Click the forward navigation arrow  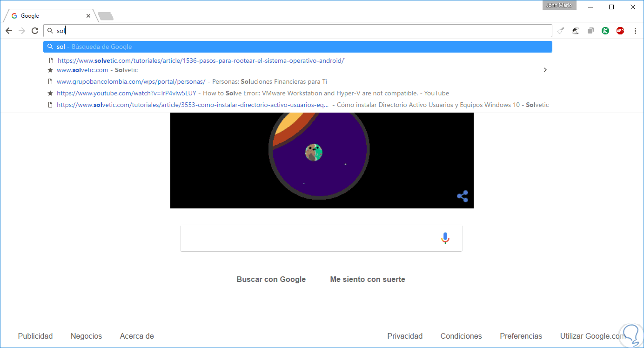[22, 31]
